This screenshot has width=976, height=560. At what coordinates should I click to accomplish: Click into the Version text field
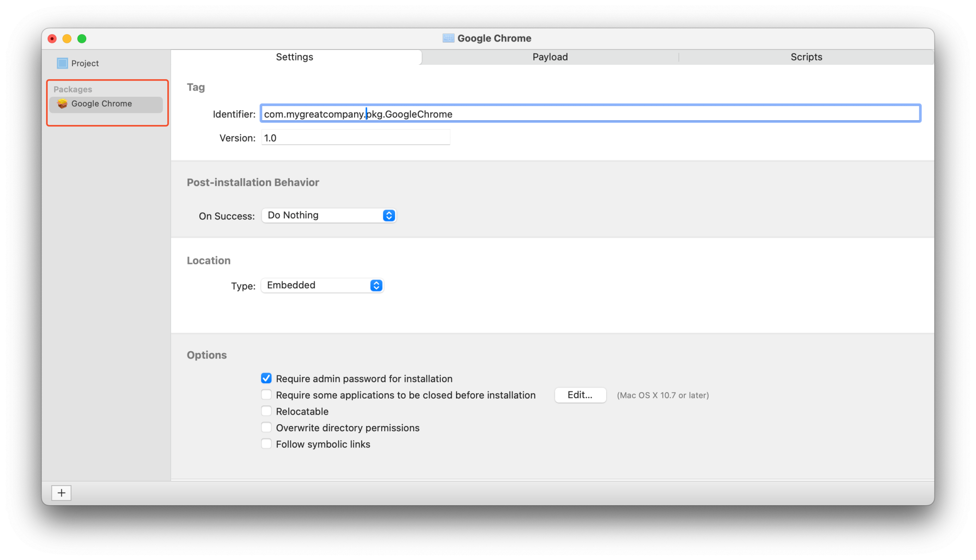355,138
